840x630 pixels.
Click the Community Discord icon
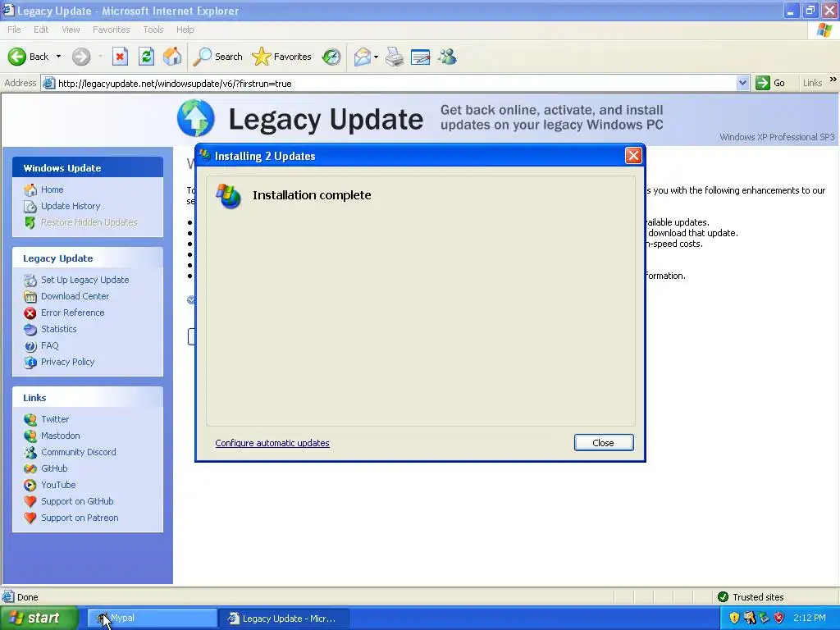point(30,452)
